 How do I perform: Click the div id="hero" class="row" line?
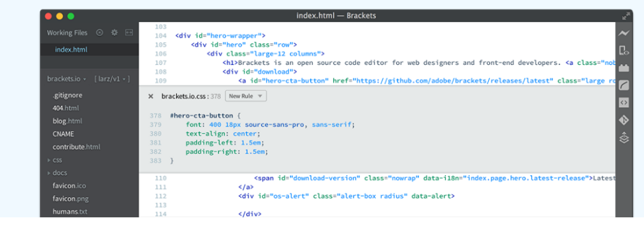243,45
